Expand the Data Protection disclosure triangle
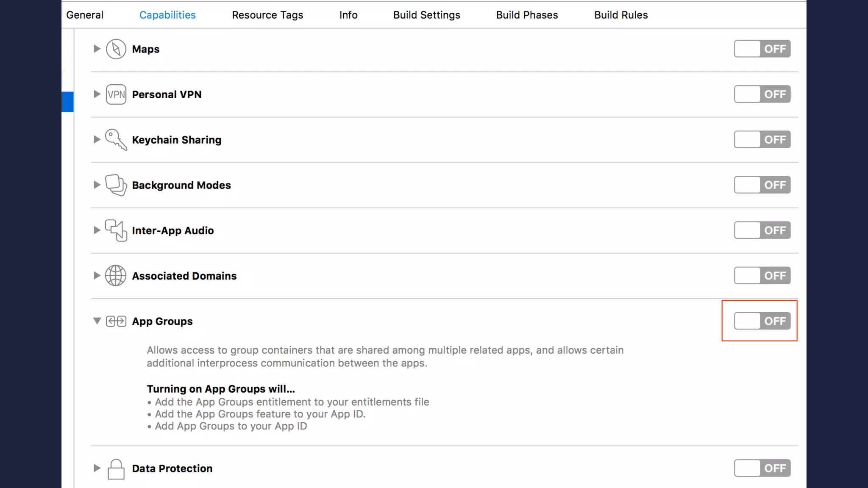868x488 pixels. click(x=97, y=469)
